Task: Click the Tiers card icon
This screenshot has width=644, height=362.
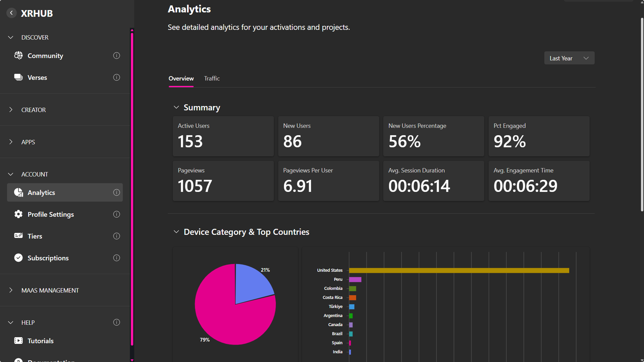Action: tap(18, 236)
